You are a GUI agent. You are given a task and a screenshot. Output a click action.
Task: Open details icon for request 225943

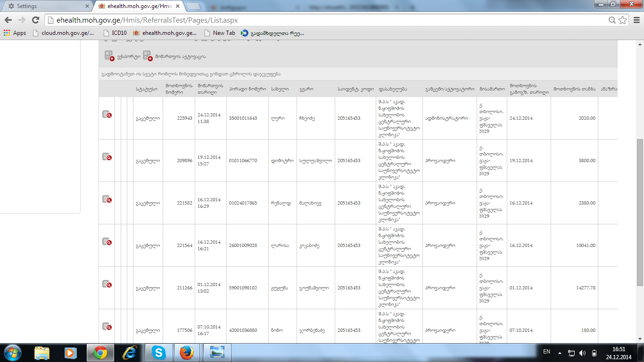pyautogui.click(x=107, y=114)
